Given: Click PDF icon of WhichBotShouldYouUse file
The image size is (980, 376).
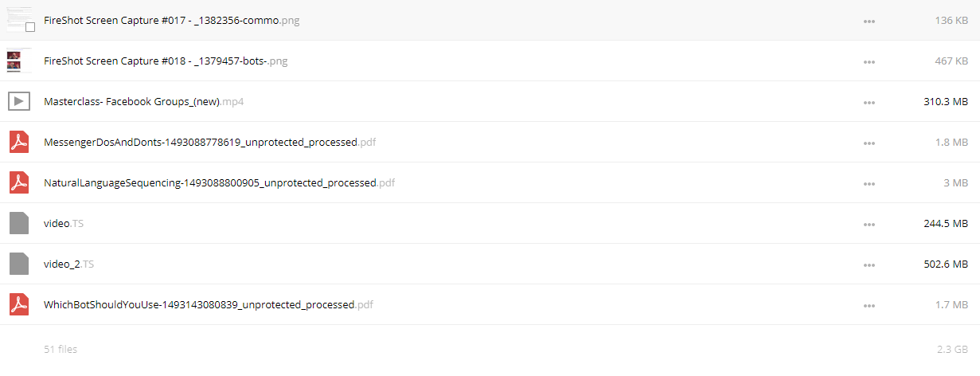Looking at the screenshot, I should pos(19,304).
